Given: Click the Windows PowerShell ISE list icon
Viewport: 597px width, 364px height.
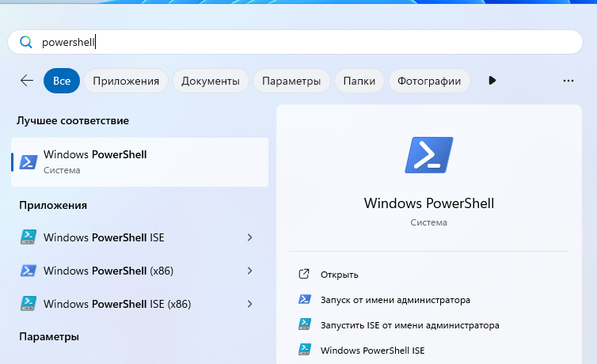Looking at the screenshot, I should pos(29,237).
